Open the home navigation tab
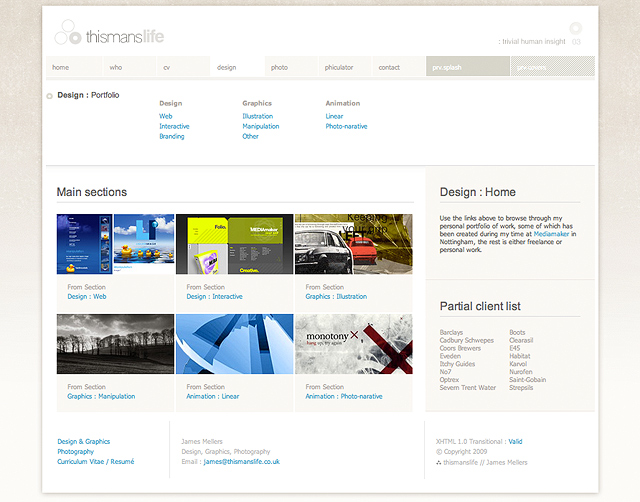The height and width of the screenshot is (502, 640). pos(74,67)
